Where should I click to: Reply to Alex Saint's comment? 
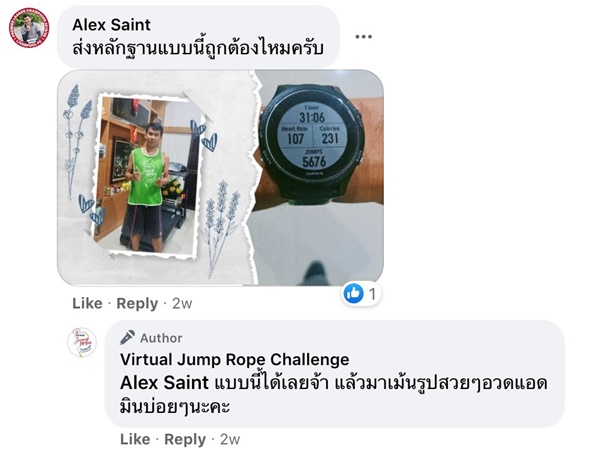pyautogui.click(x=137, y=303)
